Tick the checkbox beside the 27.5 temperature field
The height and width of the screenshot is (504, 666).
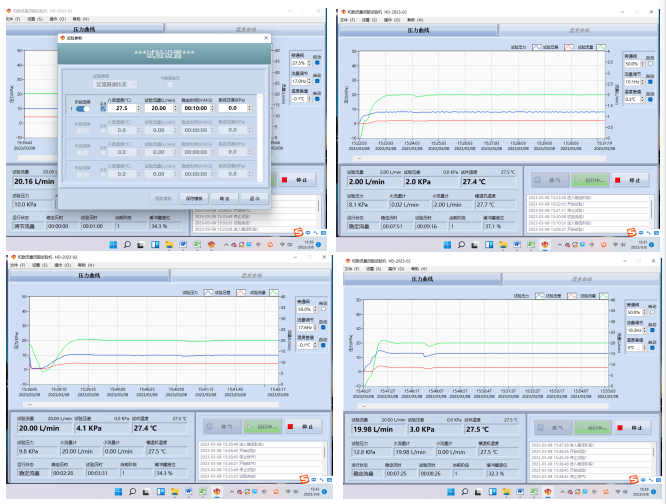[x=103, y=109]
